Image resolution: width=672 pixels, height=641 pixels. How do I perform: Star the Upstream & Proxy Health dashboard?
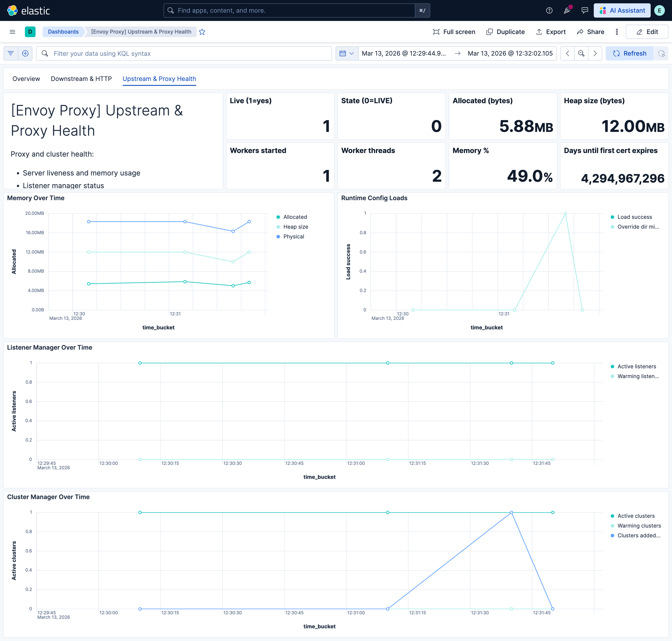202,32
